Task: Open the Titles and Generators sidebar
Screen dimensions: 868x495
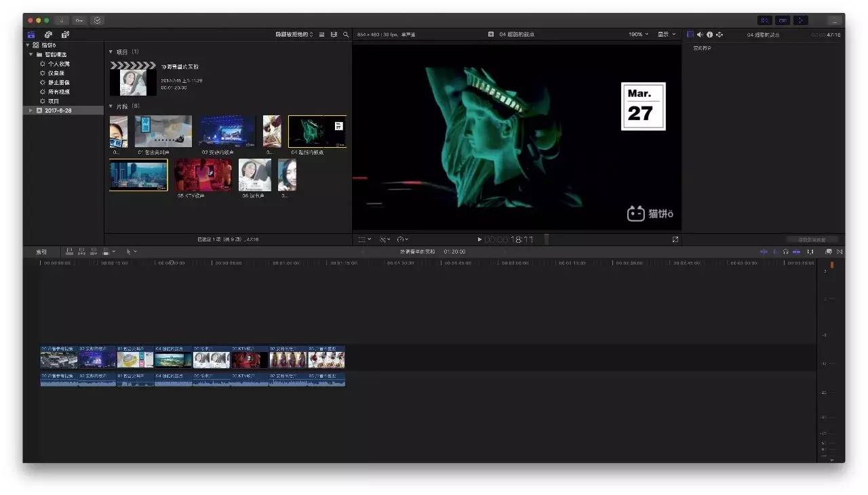Action: point(65,35)
